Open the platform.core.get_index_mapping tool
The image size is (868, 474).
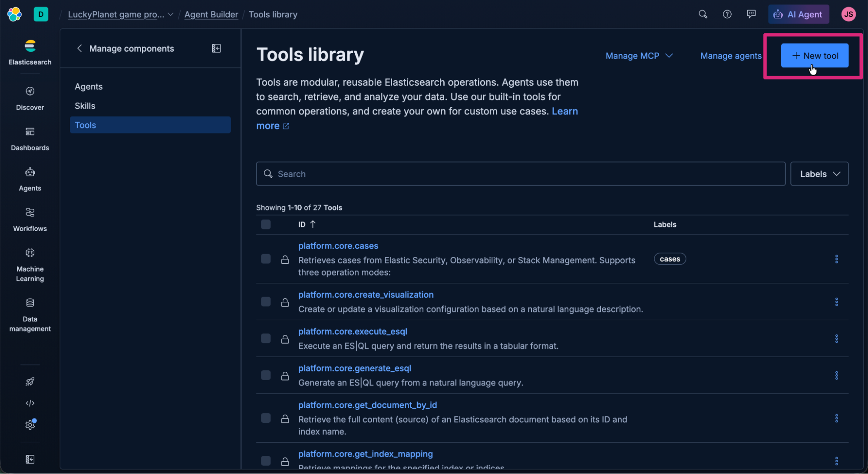point(365,454)
